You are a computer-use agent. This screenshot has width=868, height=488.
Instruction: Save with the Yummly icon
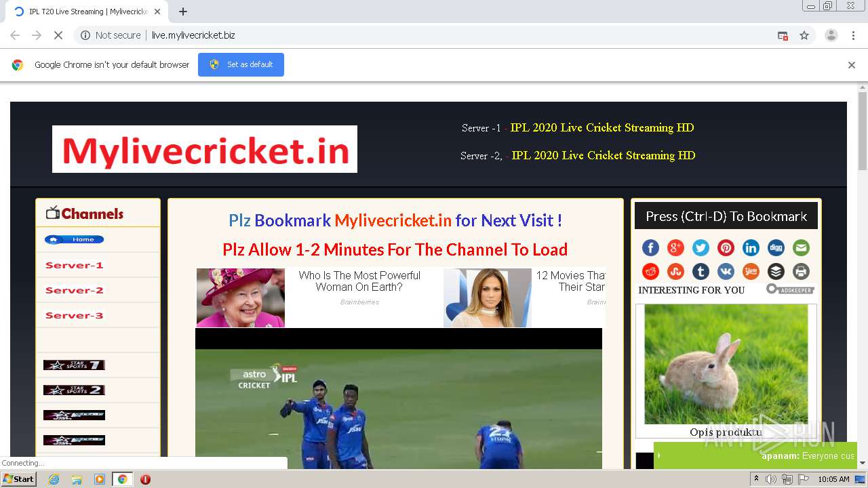click(x=751, y=272)
